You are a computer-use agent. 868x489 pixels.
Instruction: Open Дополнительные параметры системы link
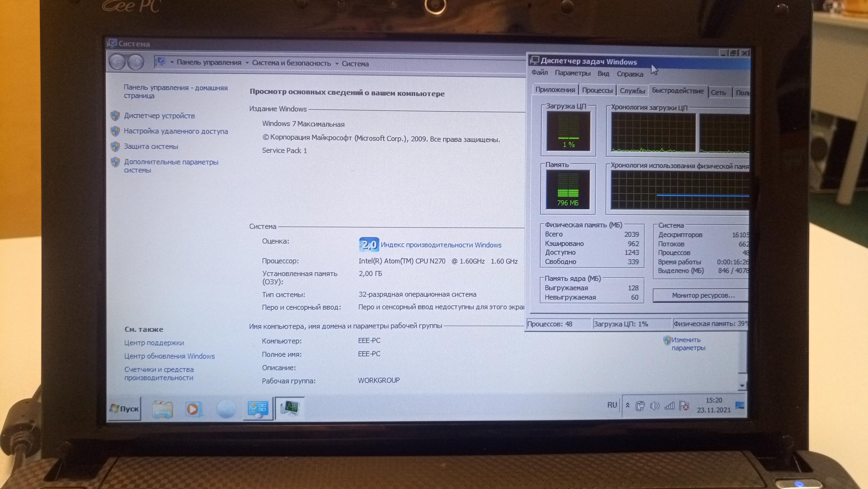(171, 166)
